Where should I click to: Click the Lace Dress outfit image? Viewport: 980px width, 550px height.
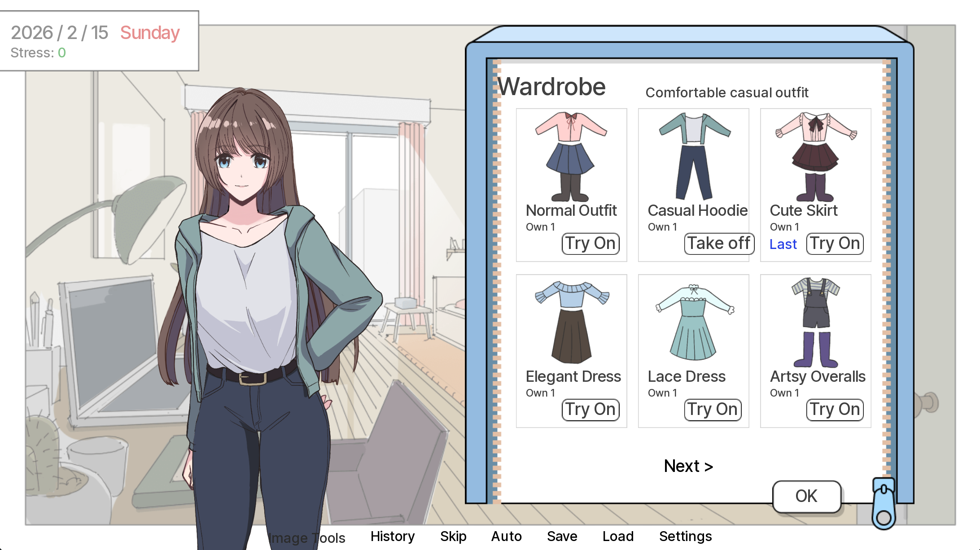[x=695, y=322]
